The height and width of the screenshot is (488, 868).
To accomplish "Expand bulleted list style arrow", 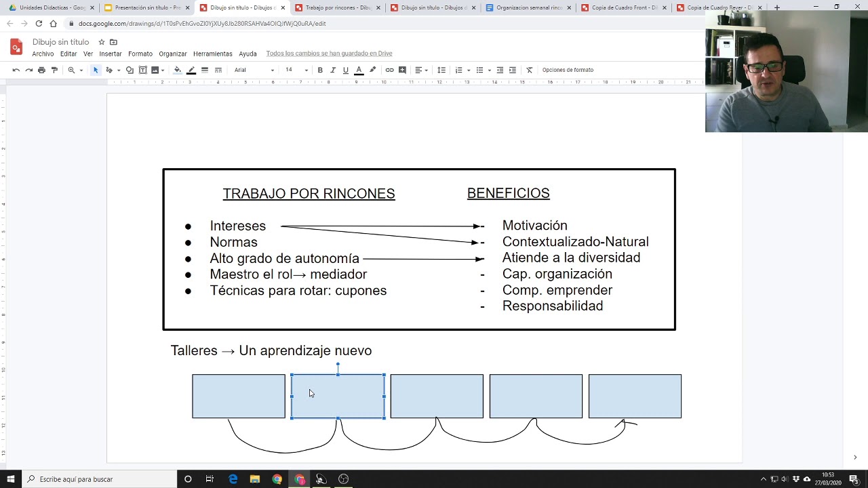I will pos(489,70).
